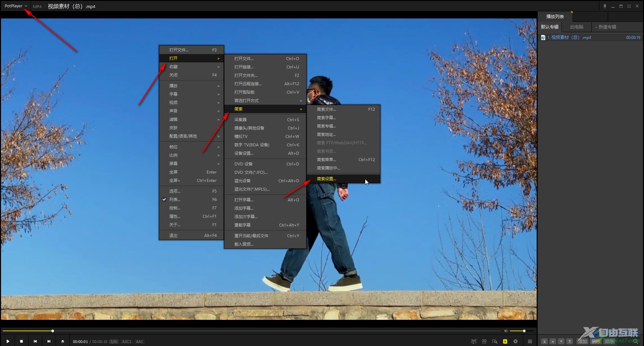
Task: Click the Play button in playback controls
Action: 8,341
